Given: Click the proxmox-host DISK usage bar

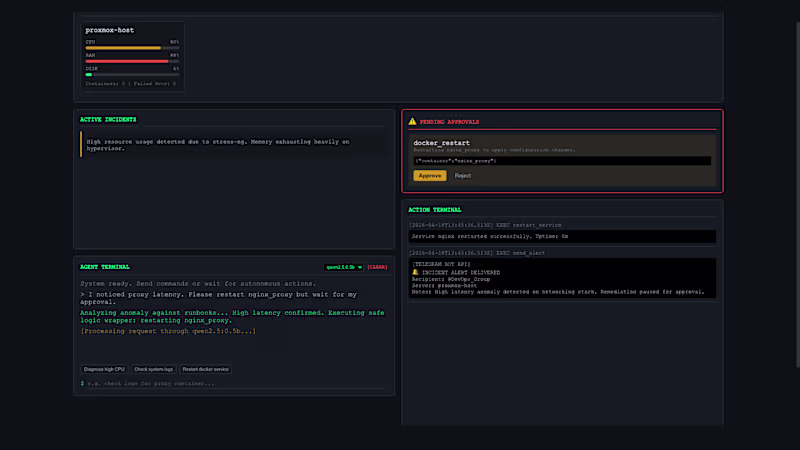Looking at the screenshot, I should (x=132, y=74).
